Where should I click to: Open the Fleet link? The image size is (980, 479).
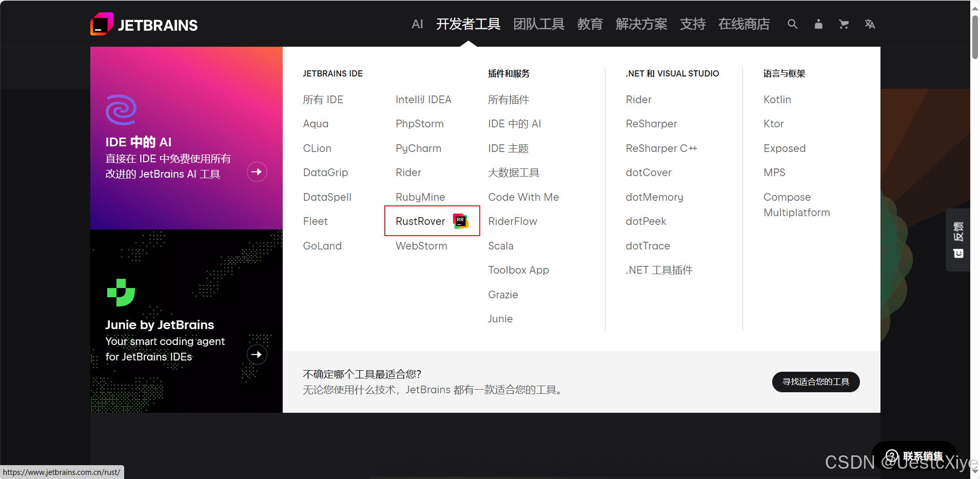click(315, 221)
